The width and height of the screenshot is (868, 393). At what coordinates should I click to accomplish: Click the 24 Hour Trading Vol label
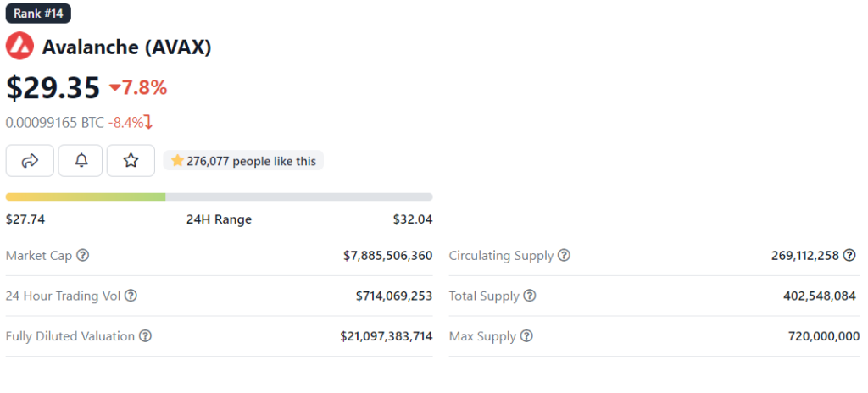63,296
